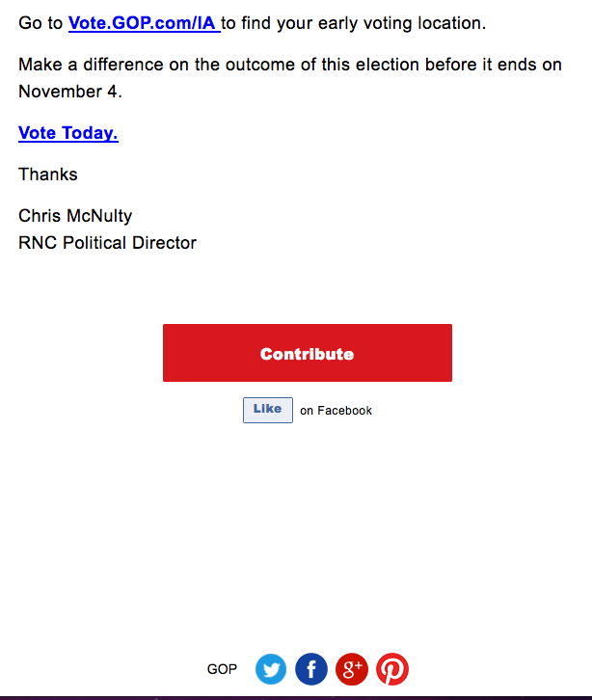Click the blank area below the Like button
592x700 pixels.
pos(296,536)
